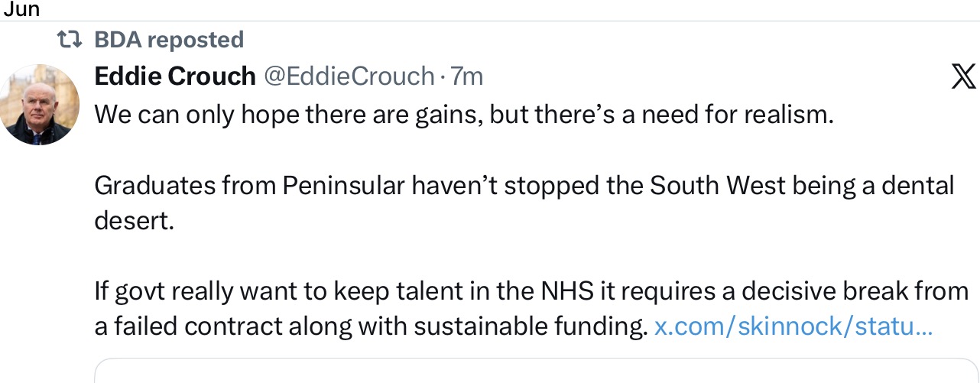Viewport: 980px width, 383px height.
Task: Open the 7m timestamp of the post
Action: pyautogui.click(x=467, y=76)
